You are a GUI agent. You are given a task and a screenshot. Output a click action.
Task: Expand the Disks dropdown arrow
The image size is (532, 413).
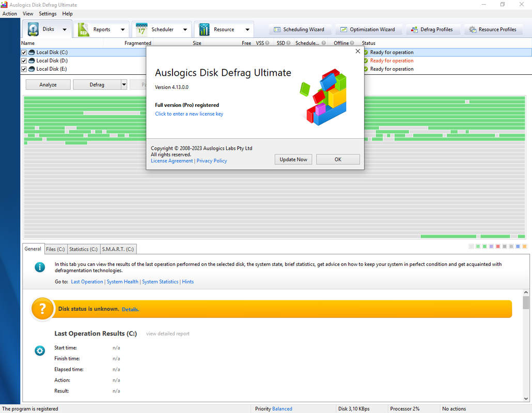coord(65,29)
